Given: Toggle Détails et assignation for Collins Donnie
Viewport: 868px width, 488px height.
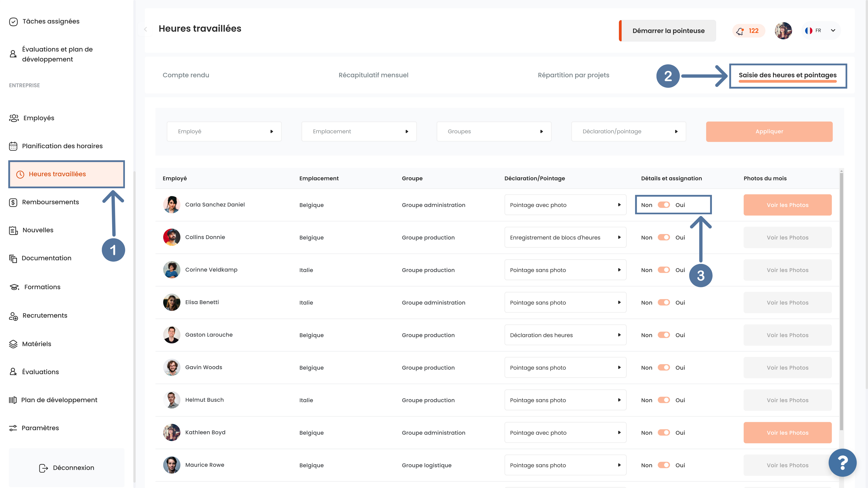Looking at the screenshot, I should click(x=664, y=237).
